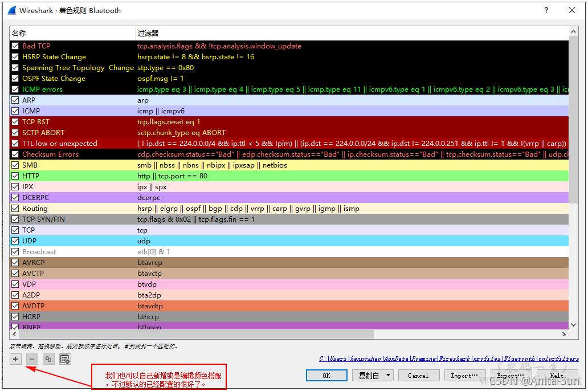Toggle the SMB rule checkbox

click(x=15, y=165)
